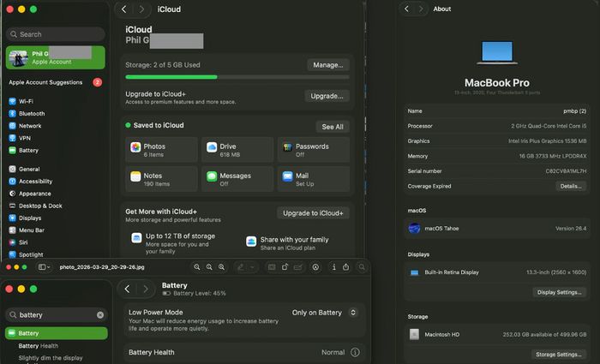The width and height of the screenshot is (600, 364).
Task: Select the Apple Account row in sidebar
Action: 56,57
